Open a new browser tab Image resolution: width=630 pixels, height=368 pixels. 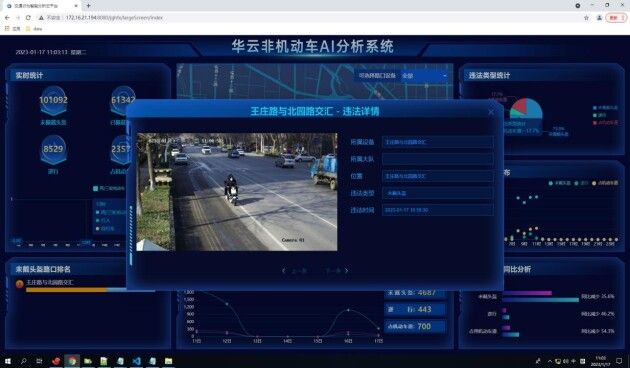[x=88, y=6]
